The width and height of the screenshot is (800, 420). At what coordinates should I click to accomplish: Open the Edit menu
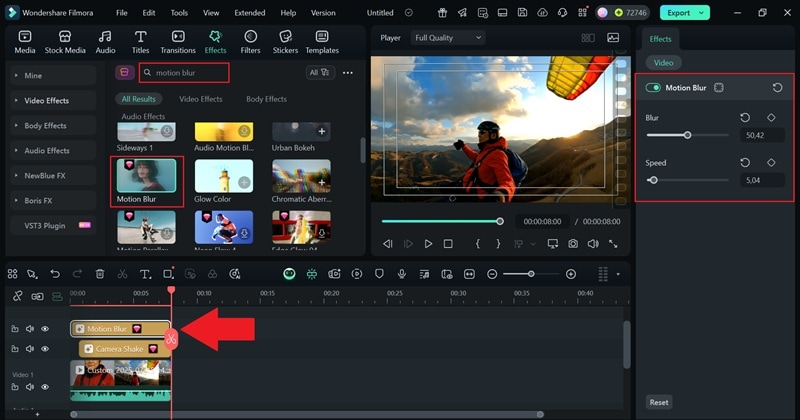pyautogui.click(x=148, y=13)
